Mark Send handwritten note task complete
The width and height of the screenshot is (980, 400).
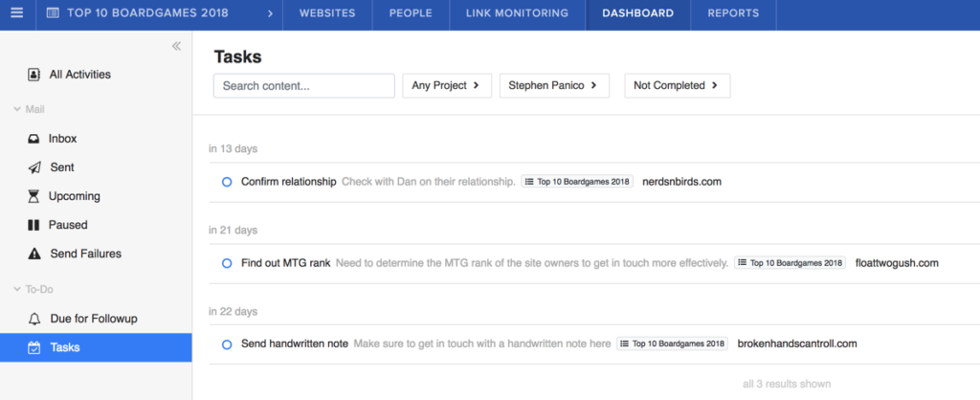[227, 344]
